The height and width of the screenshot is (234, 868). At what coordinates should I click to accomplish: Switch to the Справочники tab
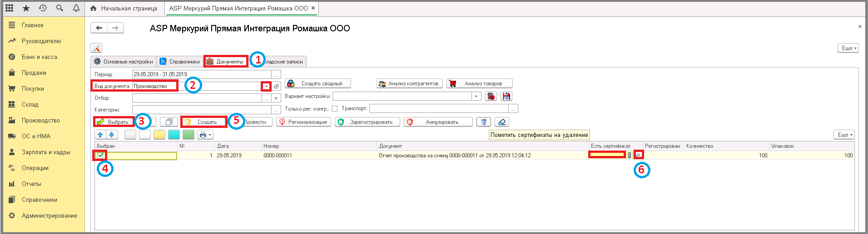click(180, 62)
